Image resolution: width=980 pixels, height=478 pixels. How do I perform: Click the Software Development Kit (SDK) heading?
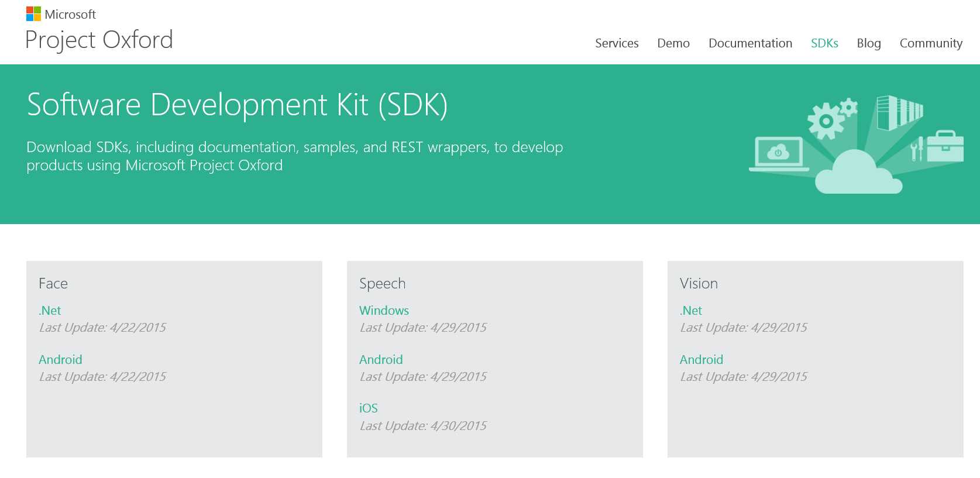click(x=238, y=105)
